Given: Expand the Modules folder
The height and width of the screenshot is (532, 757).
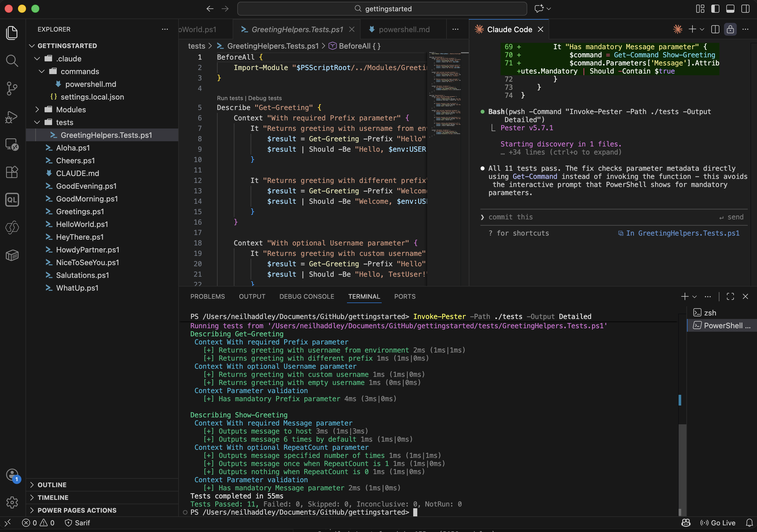Looking at the screenshot, I should [x=71, y=109].
